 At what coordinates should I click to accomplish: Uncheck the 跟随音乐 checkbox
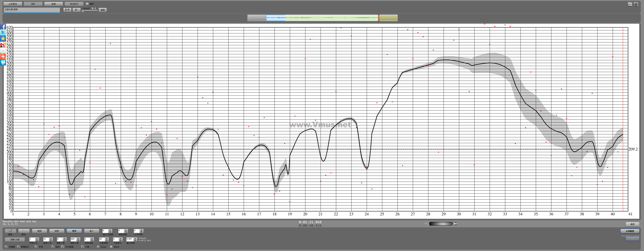pos(19,247)
